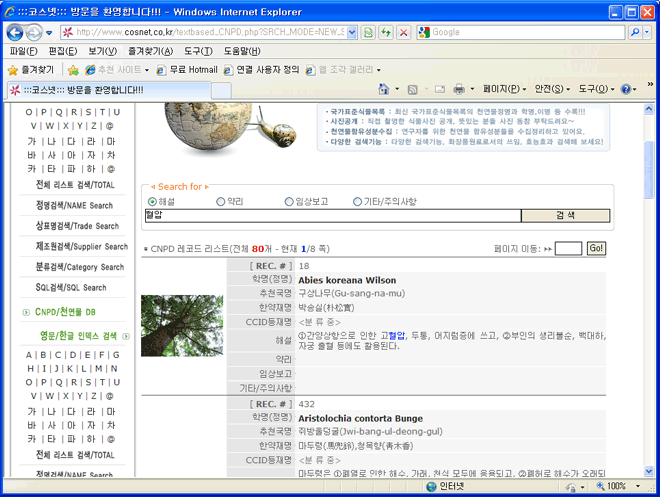The image size is (660, 497).
Task: Open 전체 리스트 검색/TOTAL link near the top
Action: point(75,185)
